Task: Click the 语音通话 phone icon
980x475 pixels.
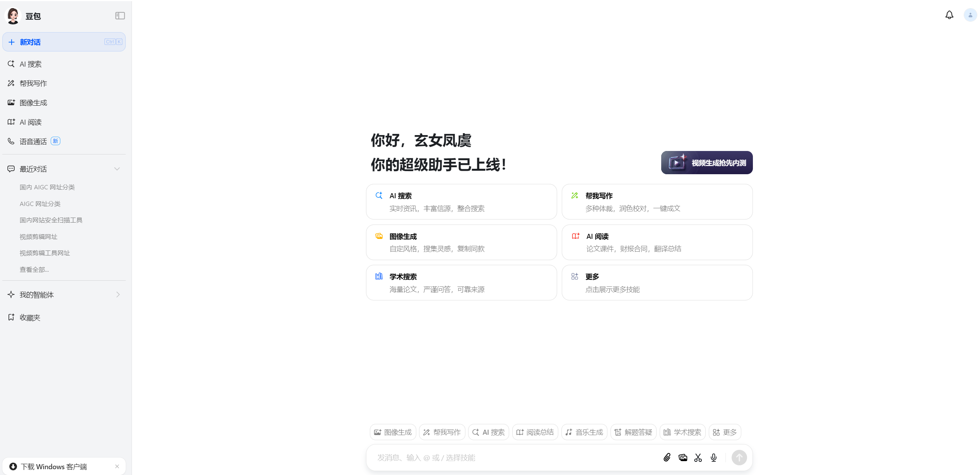Action: (x=11, y=141)
